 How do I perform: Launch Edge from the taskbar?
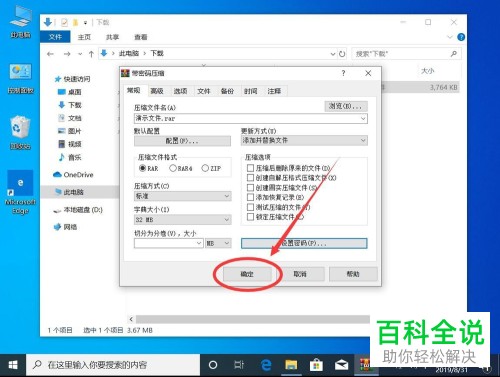pos(266,365)
